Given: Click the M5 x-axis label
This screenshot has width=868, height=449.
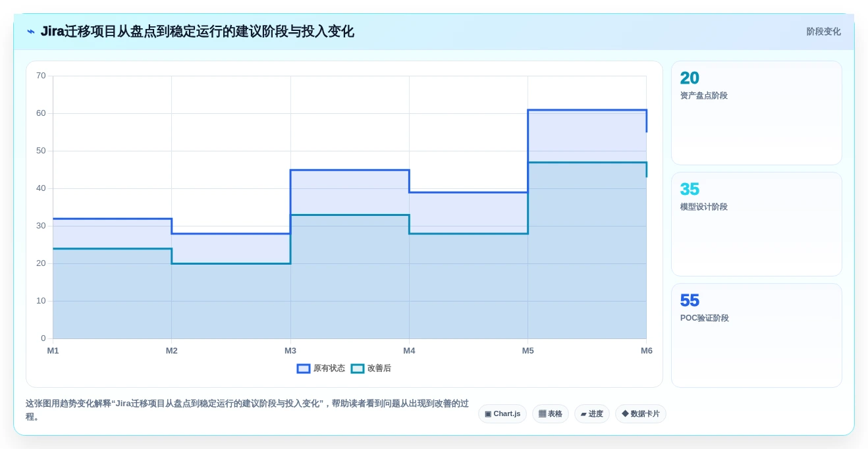Looking at the screenshot, I should click(528, 351).
